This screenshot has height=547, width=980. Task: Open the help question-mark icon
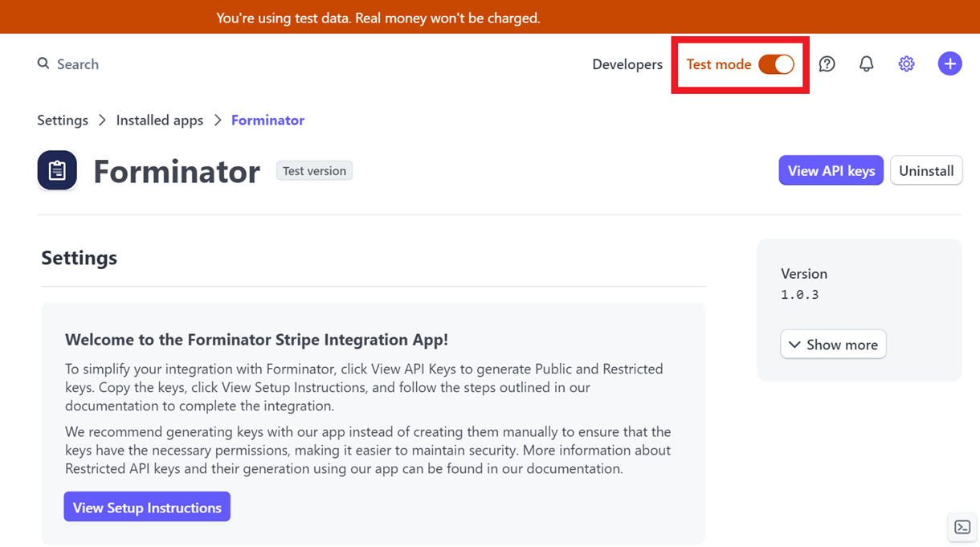point(827,64)
